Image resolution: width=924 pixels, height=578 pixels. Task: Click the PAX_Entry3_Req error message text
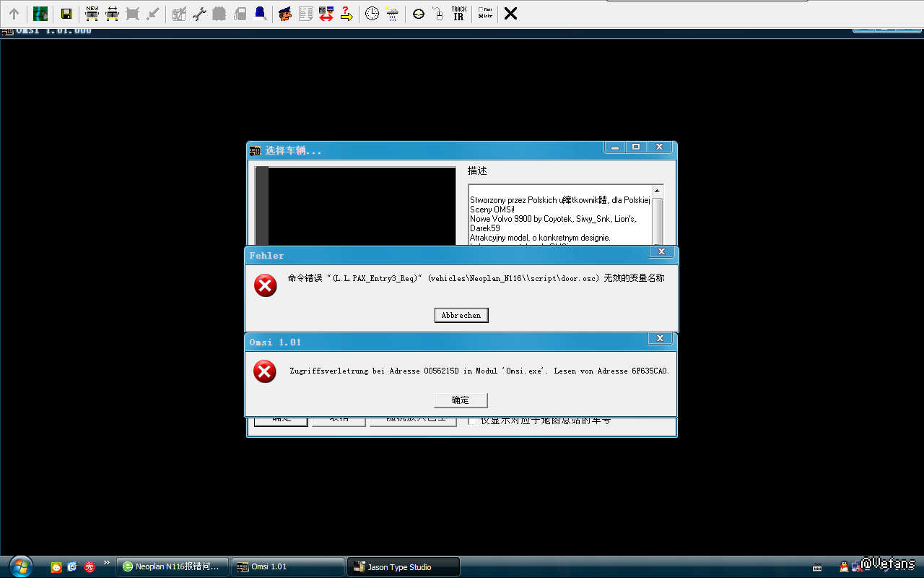476,278
